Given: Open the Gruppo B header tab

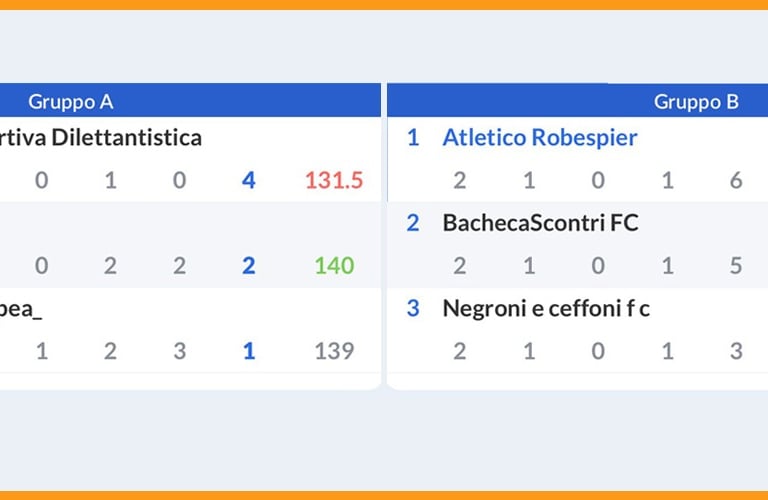Looking at the screenshot, I should point(696,101).
